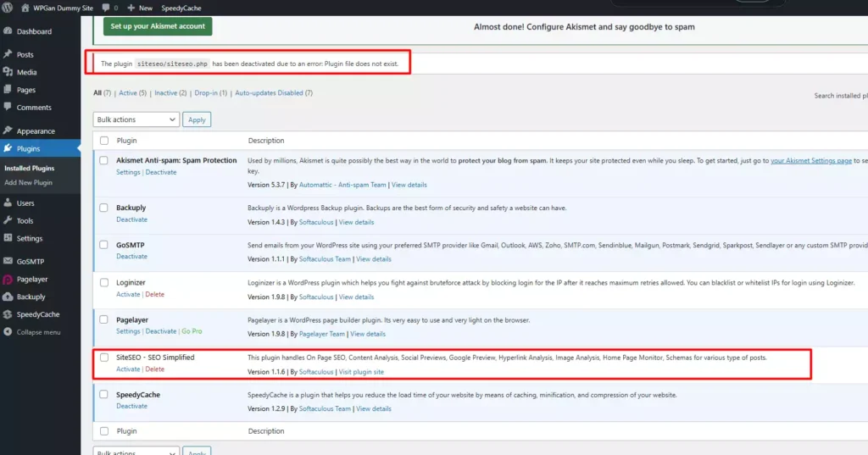Click the Comments icon in sidebar
Viewport: 868px width, 455px height.
coord(8,107)
